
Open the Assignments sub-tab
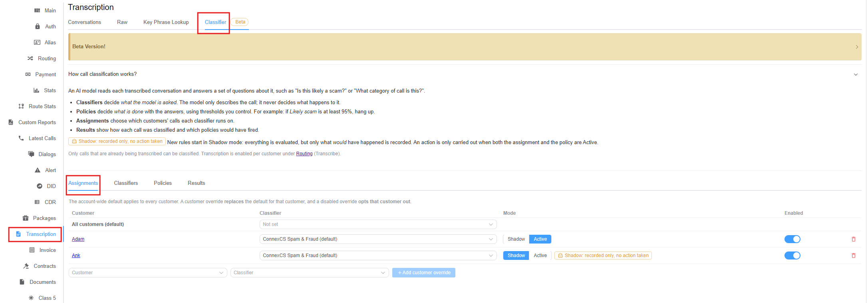coord(83,183)
